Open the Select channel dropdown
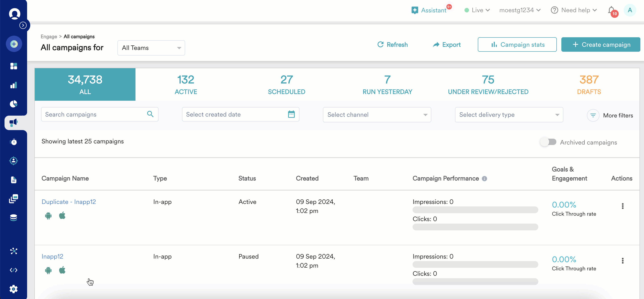This screenshot has height=299, width=644. click(377, 114)
